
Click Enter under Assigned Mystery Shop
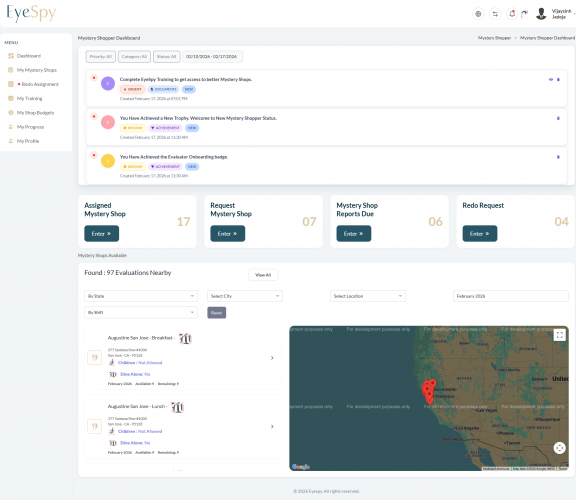(101, 234)
